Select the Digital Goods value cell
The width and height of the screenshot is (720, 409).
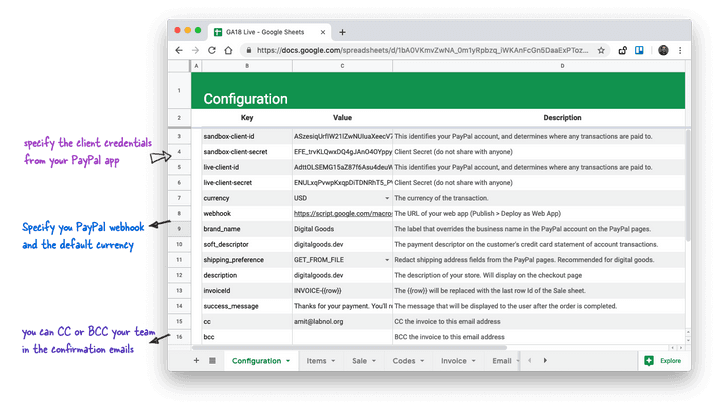(343, 229)
